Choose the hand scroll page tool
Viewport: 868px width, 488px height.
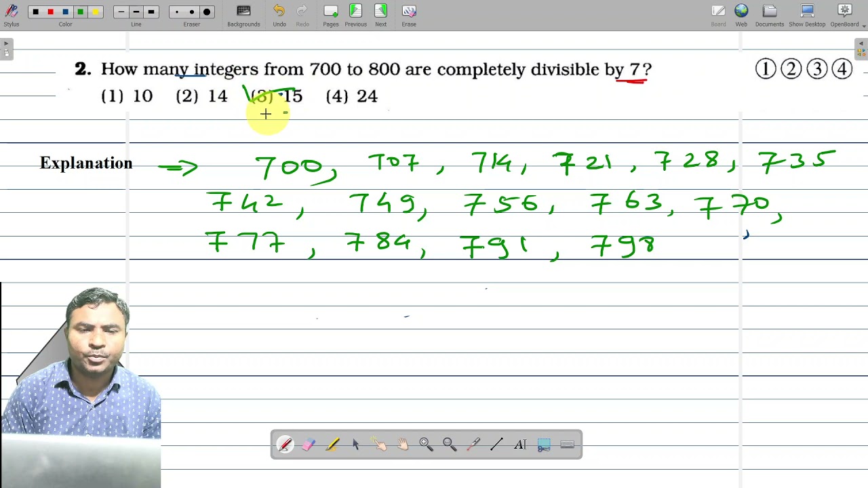click(403, 445)
